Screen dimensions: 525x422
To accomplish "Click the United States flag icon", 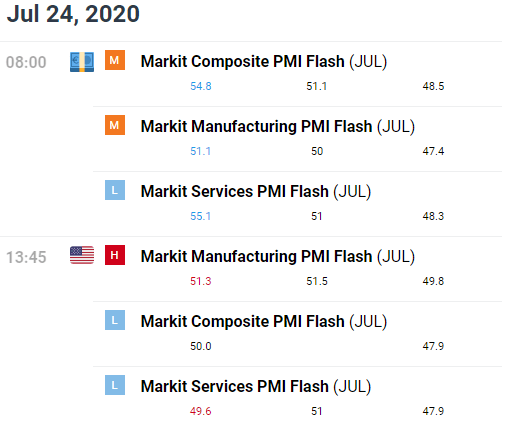I will coord(82,255).
